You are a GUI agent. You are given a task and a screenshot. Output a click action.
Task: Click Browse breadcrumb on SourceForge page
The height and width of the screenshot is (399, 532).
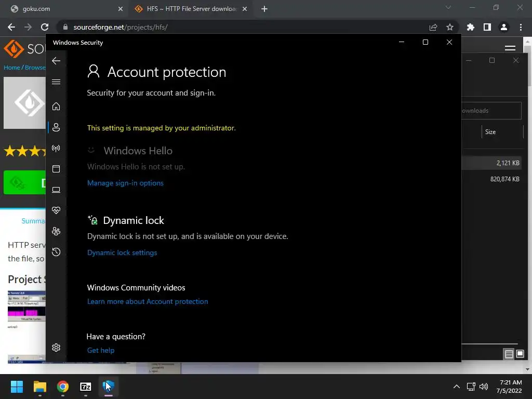click(x=35, y=68)
